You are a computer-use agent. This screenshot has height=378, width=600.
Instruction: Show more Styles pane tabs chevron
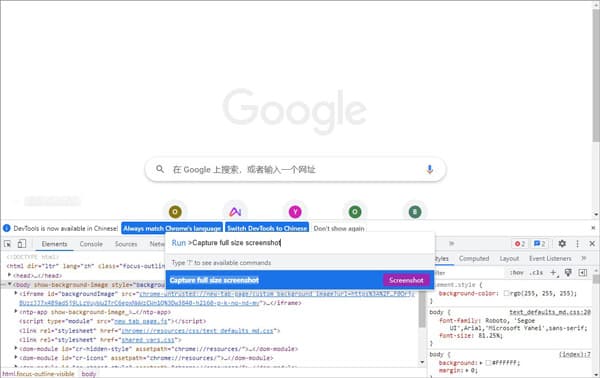point(584,259)
